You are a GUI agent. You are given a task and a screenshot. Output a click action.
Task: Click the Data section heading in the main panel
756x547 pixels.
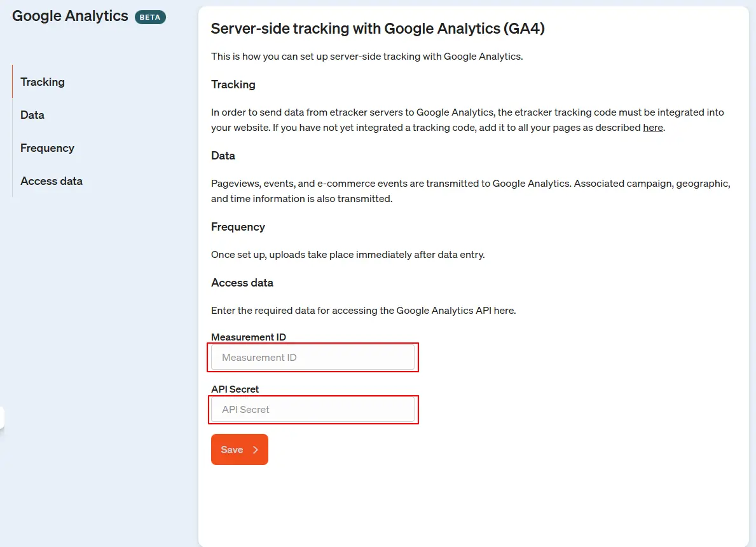pyautogui.click(x=222, y=156)
